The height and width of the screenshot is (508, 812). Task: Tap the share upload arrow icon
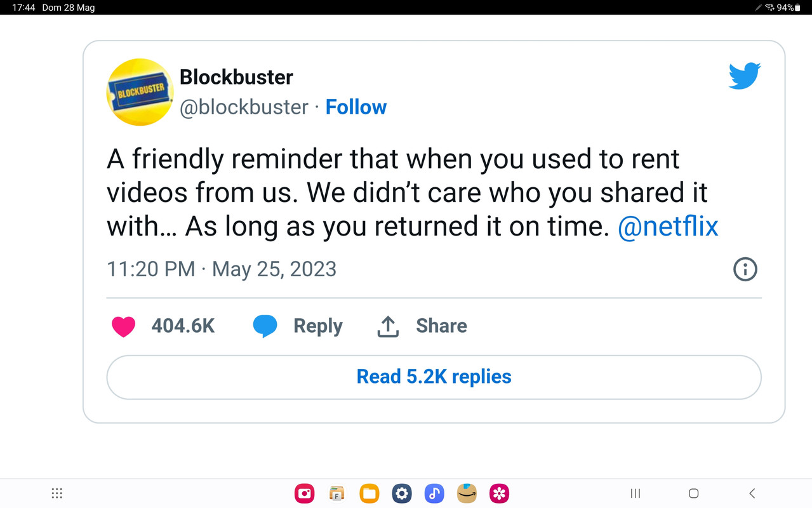click(x=388, y=326)
